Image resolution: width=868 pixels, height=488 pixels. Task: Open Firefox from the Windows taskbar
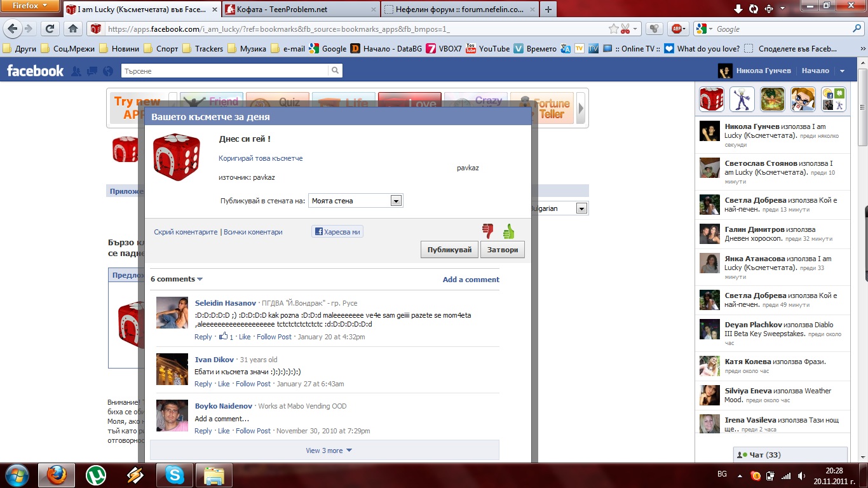pos(57,475)
